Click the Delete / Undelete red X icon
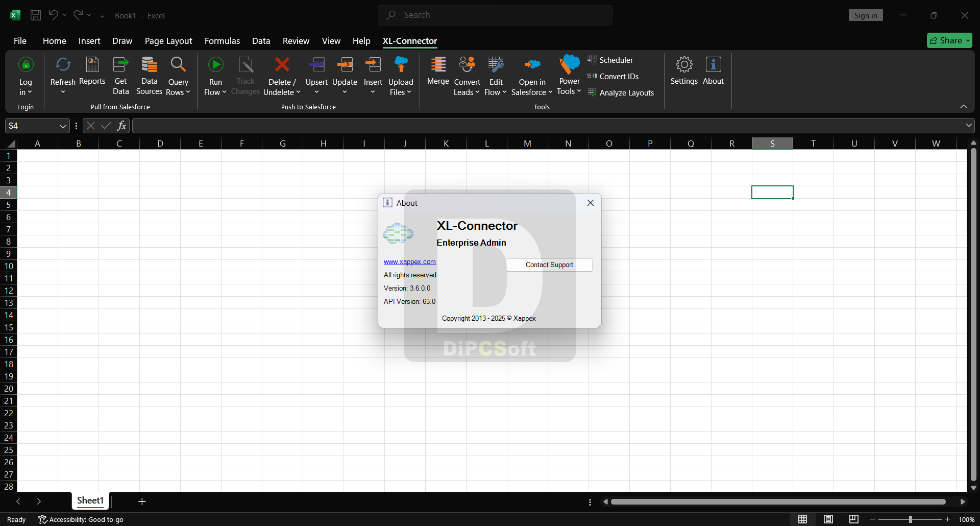The image size is (980, 526). pyautogui.click(x=282, y=65)
